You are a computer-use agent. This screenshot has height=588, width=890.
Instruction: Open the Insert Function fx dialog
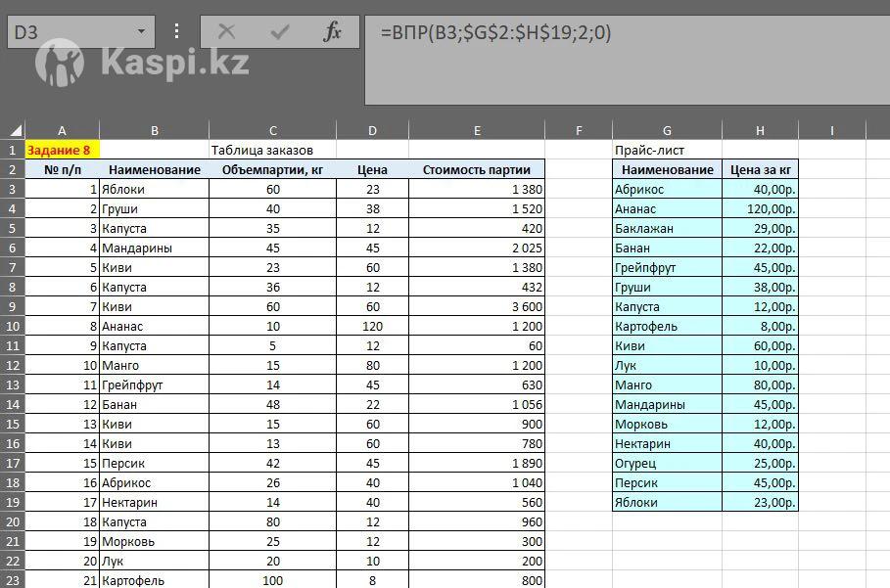pos(333,32)
